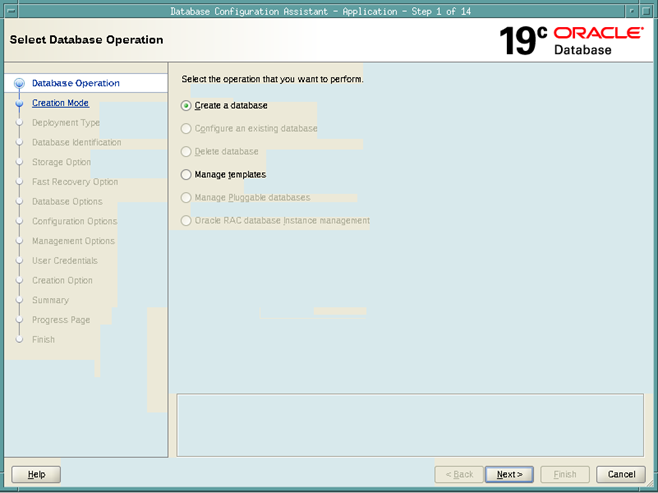Open the Creation Mode step link
The height and width of the screenshot is (493, 658).
tap(60, 103)
